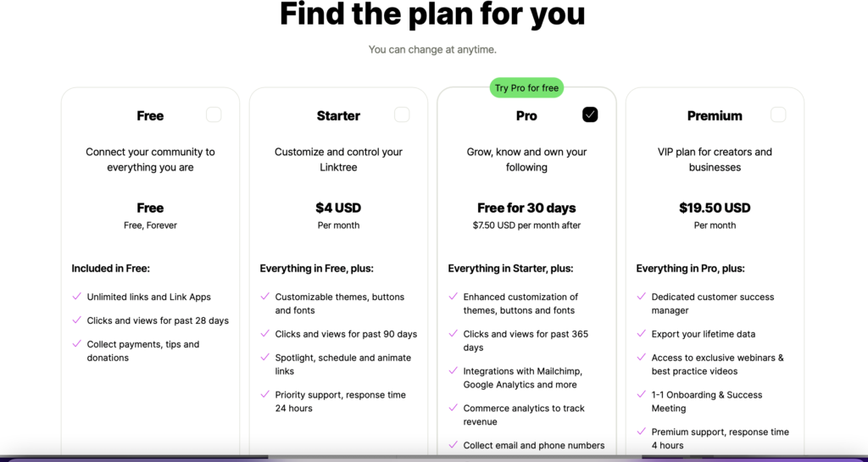Click the "Collect email and phone numbers" feature
868x462 pixels.
click(x=534, y=445)
